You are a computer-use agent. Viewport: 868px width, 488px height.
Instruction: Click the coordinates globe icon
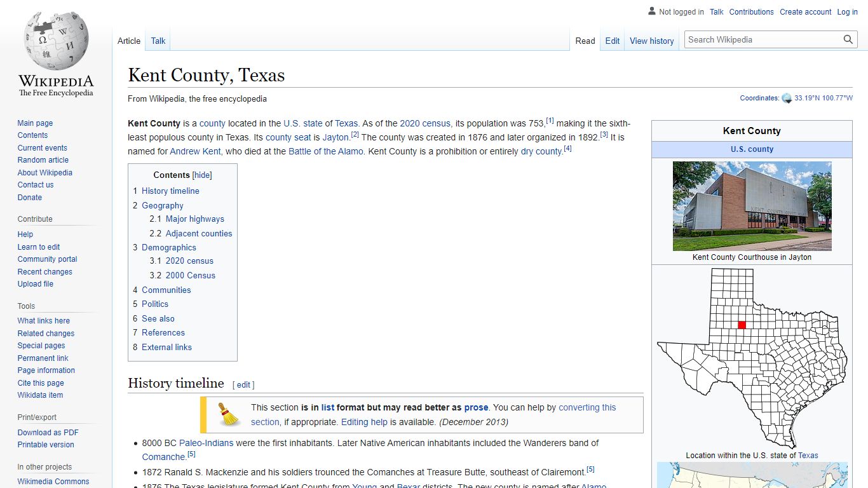point(787,98)
